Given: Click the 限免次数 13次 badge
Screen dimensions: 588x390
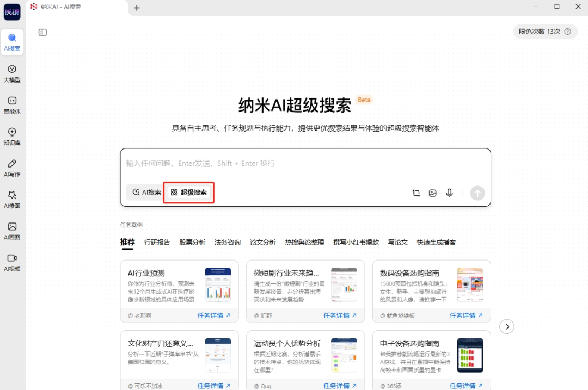Looking at the screenshot, I should tap(545, 32).
